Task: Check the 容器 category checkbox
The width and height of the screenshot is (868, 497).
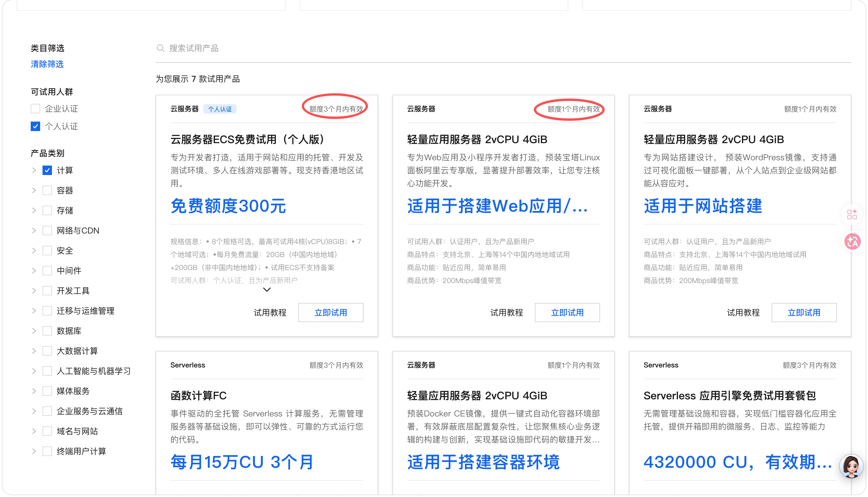Action: click(x=47, y=190)
